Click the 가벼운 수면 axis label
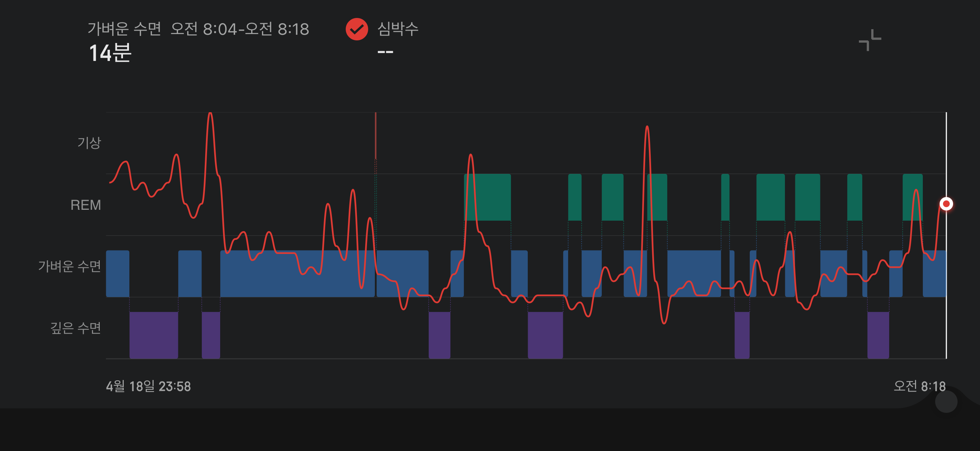This screenshot has width=980, height=451. 69,266
